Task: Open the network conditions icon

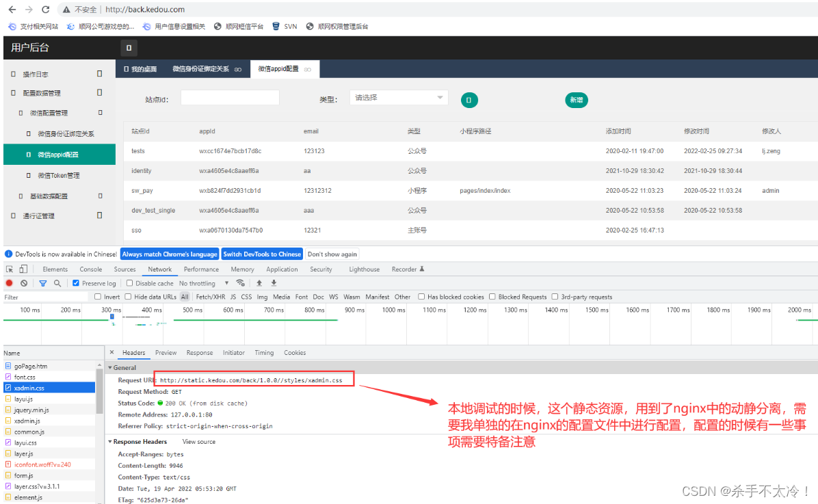Action: coord(241,283)
